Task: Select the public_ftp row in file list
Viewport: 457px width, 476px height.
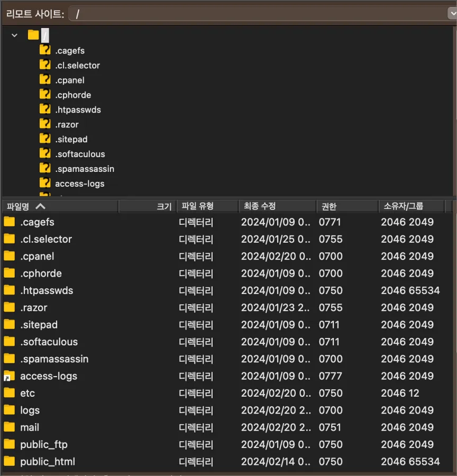Action: 44,445
